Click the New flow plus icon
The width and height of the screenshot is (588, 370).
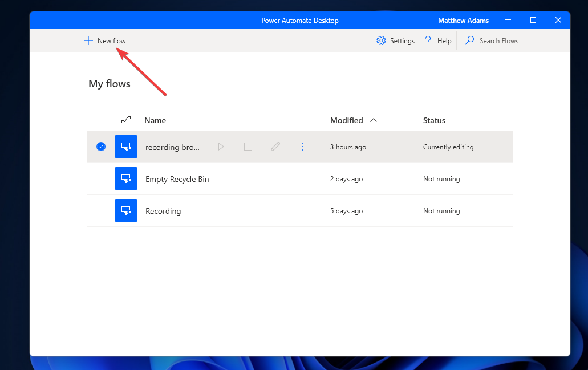[88, 40]
